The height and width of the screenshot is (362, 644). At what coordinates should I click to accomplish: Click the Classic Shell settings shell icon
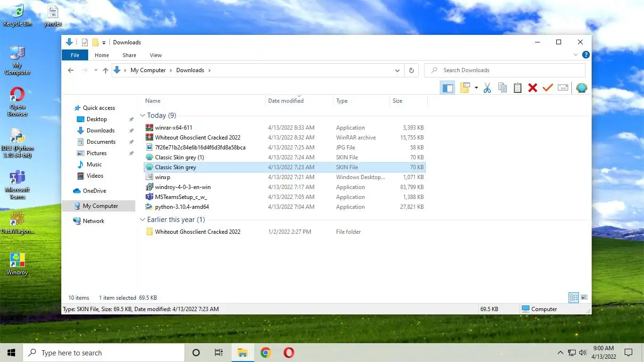pos(582,88)
